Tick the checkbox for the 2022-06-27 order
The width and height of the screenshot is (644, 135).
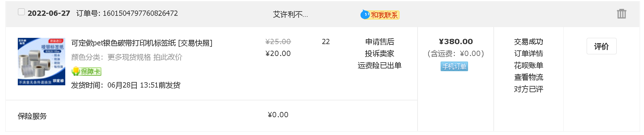(21, 12)
